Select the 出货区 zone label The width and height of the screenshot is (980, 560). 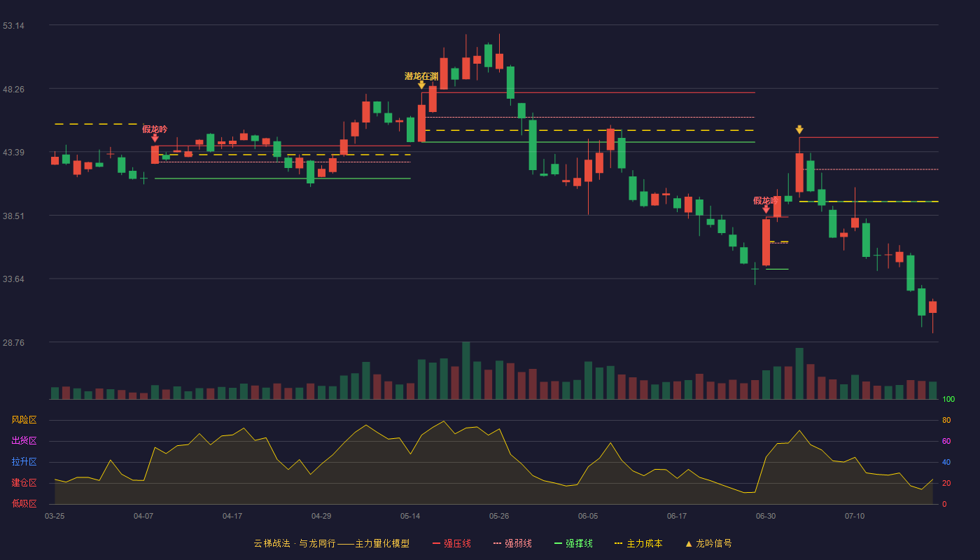point(24,441)
